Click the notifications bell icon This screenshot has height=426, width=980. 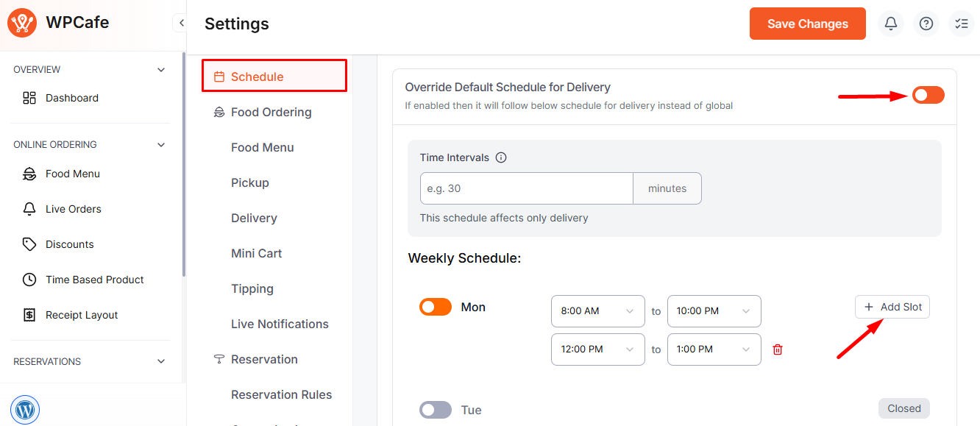click(x=890, y=24)
